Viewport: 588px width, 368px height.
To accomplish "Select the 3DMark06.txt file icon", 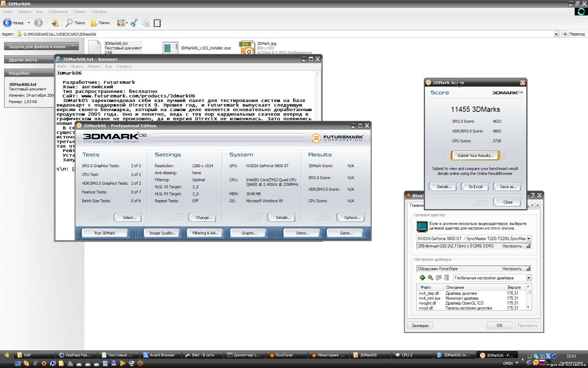I will pos(94,47).
